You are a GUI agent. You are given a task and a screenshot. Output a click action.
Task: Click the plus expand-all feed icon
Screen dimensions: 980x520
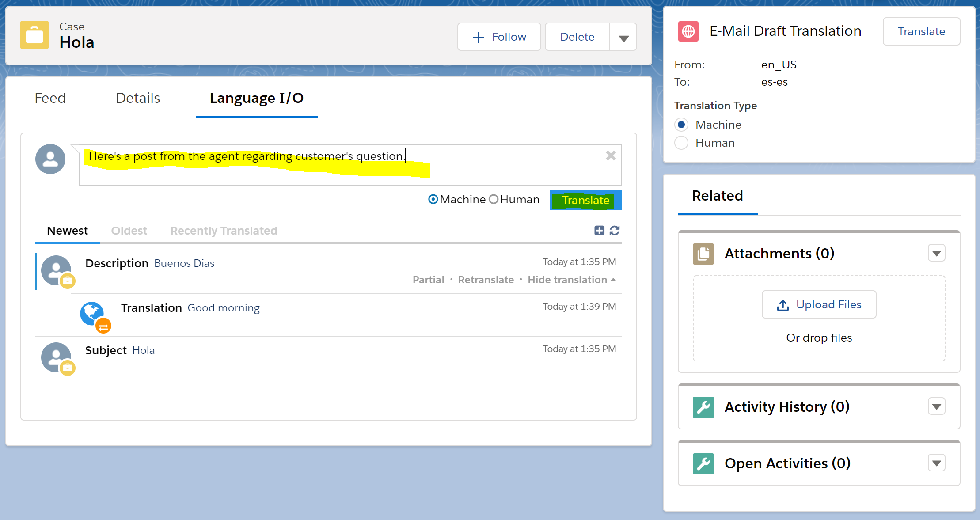click(x=599, y=231)
